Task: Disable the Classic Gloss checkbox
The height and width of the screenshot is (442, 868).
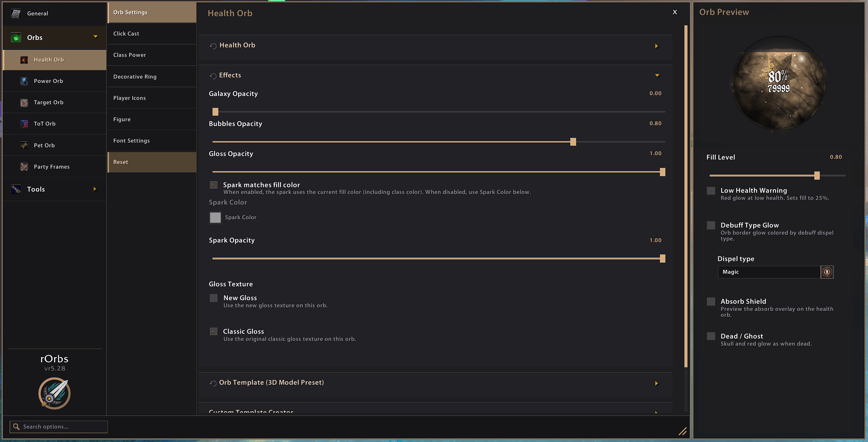Action: pyautogui.click(x=214, y=331)
